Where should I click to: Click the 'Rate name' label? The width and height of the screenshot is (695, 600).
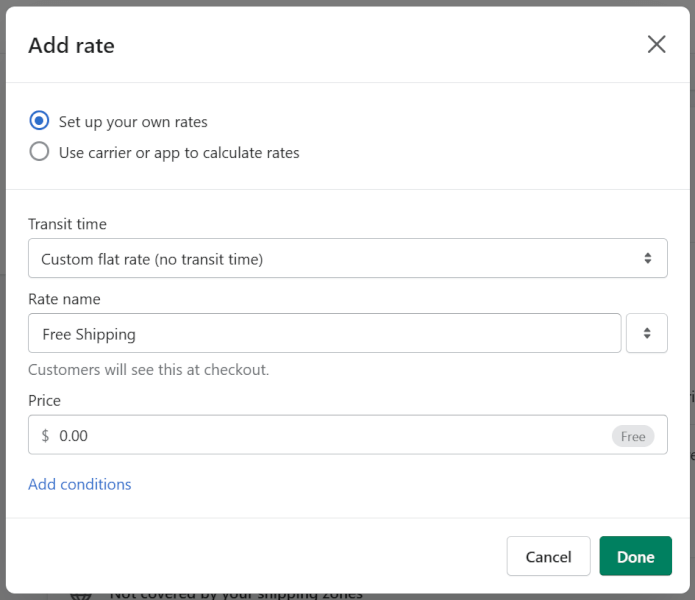(64, 299)
